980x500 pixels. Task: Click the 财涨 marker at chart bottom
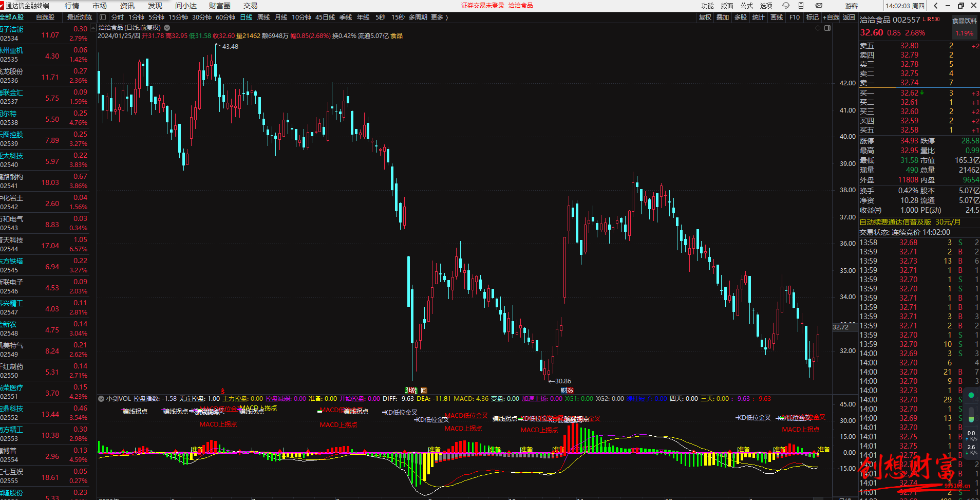point(567,391)
